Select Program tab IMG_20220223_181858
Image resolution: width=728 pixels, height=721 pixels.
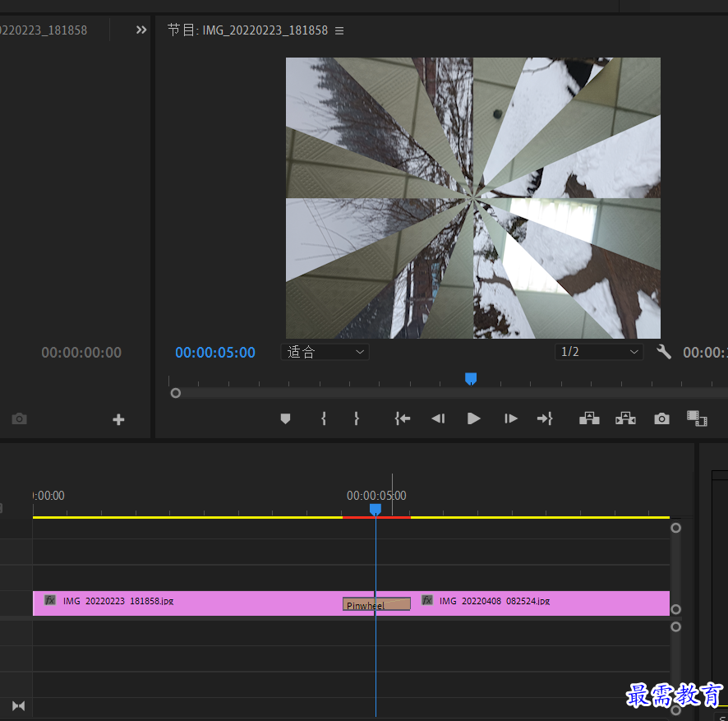point(247,30)
